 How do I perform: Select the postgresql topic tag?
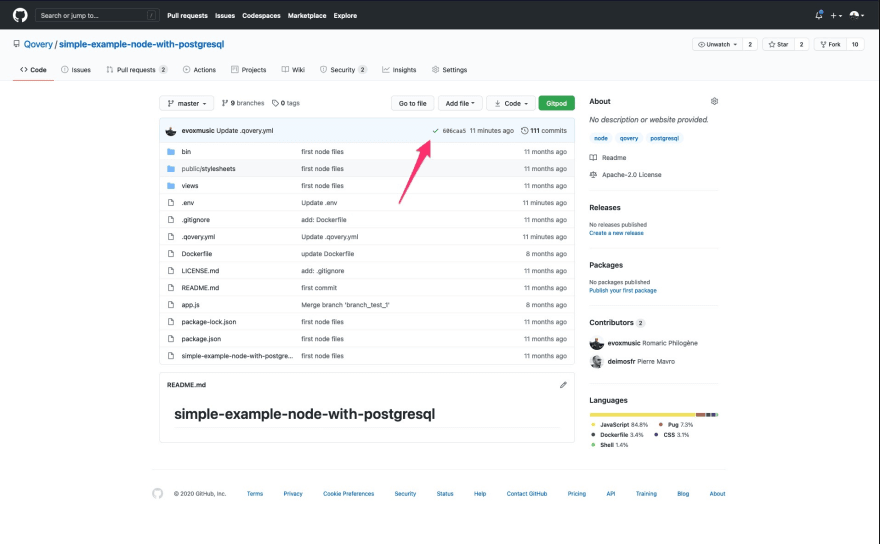click(x=664, y=138)
